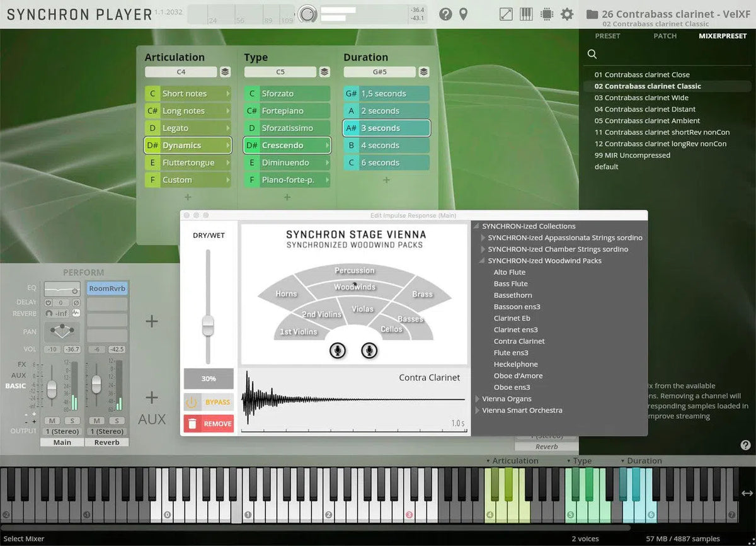
Task: Click the location pin icon in header
Action: pyautogui.click(x=464, y=14)
